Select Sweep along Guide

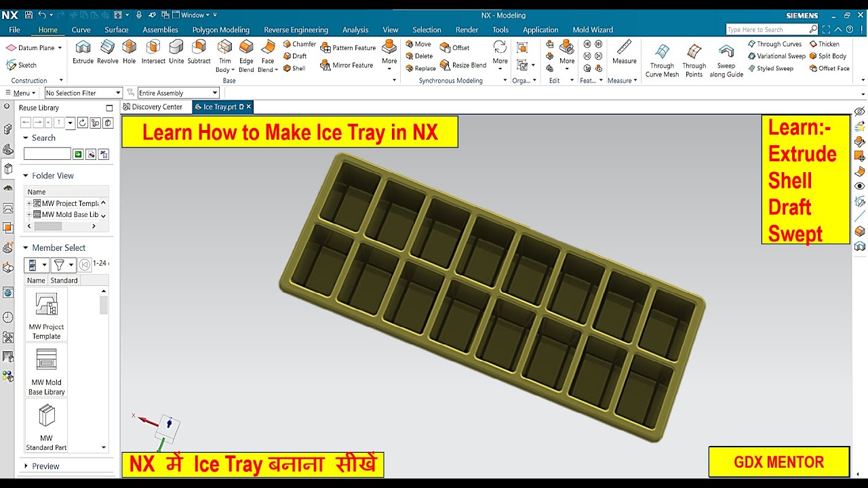coord(726,61)
